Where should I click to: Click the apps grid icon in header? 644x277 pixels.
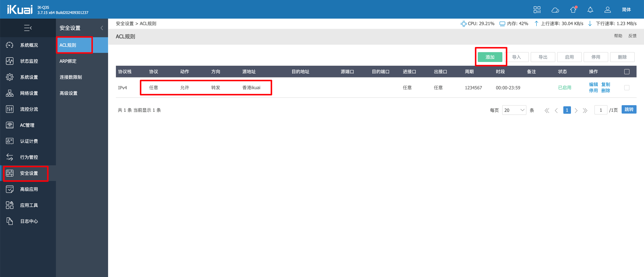point(537,9)
